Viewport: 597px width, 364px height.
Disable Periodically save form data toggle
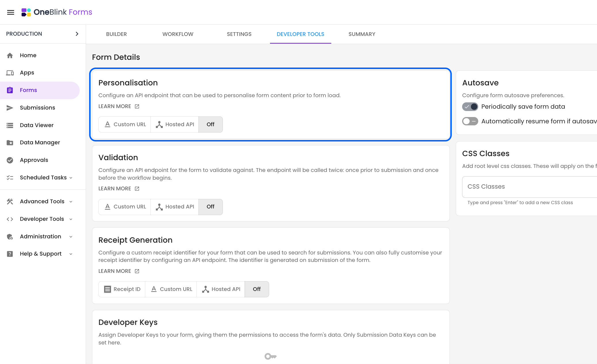pos(470,107)
